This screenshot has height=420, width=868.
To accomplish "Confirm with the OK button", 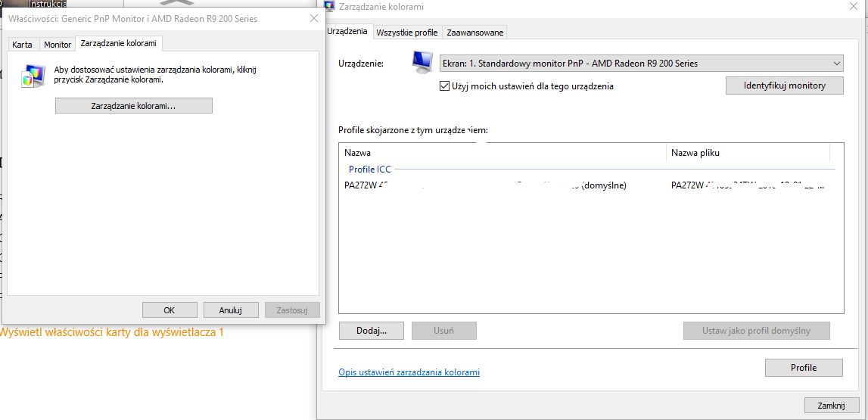I will pyautogui.click(x=169, y=310).
